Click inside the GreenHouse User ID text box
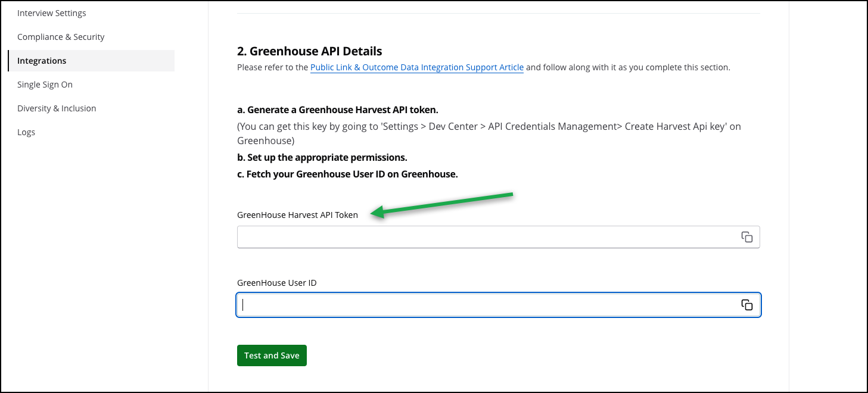 pos(486,305)
